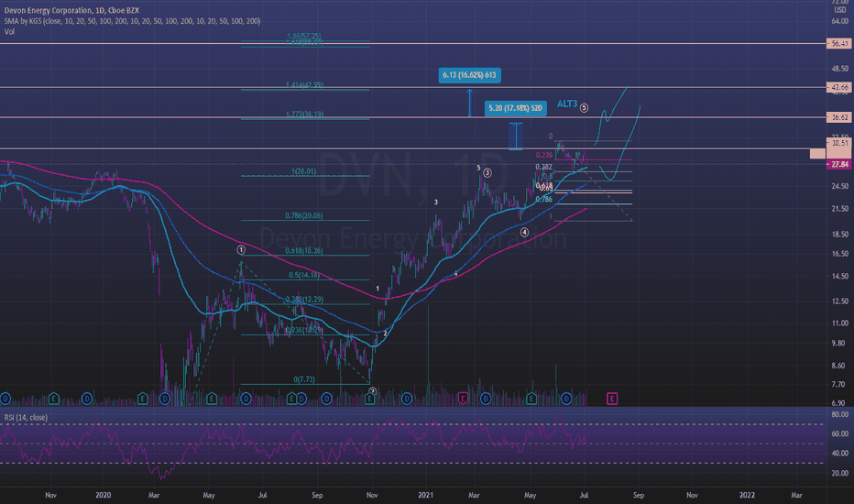
Task: Select the circled wave 4 label near April 2021
Action: coord(524,233)
